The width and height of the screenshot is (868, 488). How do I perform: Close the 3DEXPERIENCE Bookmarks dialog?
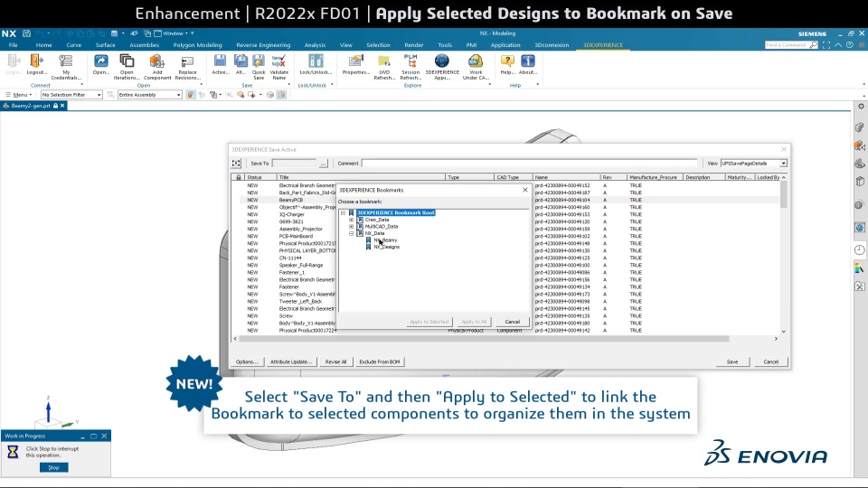(524, 190)
